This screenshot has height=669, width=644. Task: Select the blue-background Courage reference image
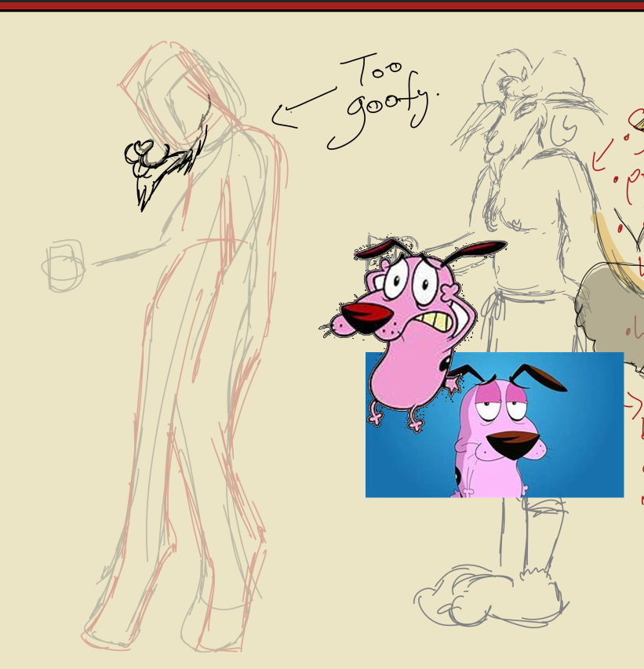tap(495, 424)
